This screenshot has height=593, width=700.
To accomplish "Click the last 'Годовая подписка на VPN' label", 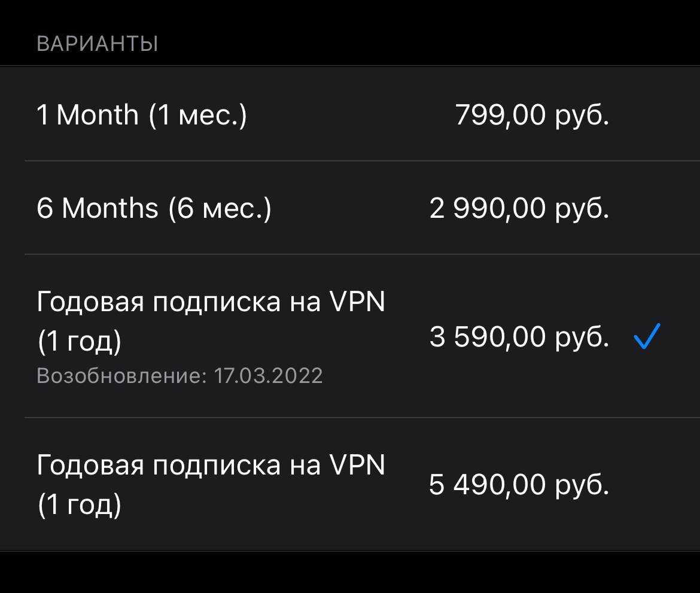I will click(x=211, y=465).
